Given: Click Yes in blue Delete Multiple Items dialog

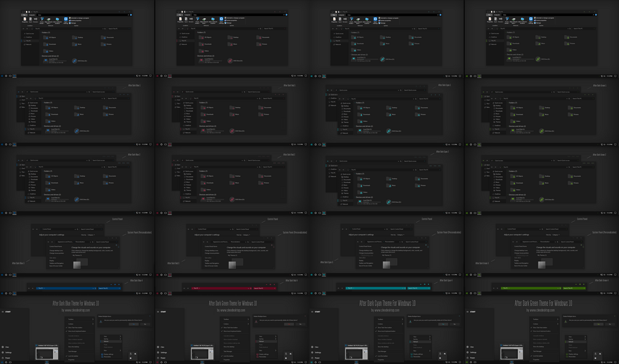Looking at the screenshot, I should [x=134, y=324].
